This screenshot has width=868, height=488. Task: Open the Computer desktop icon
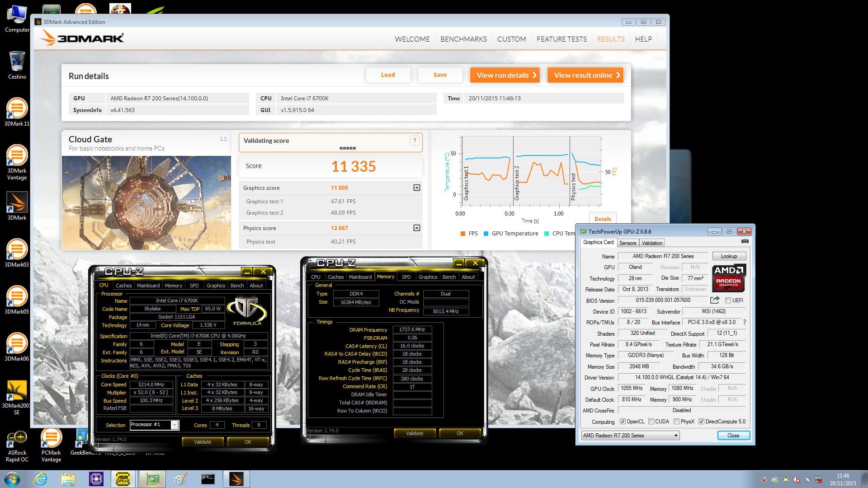[x=17, y=18]
